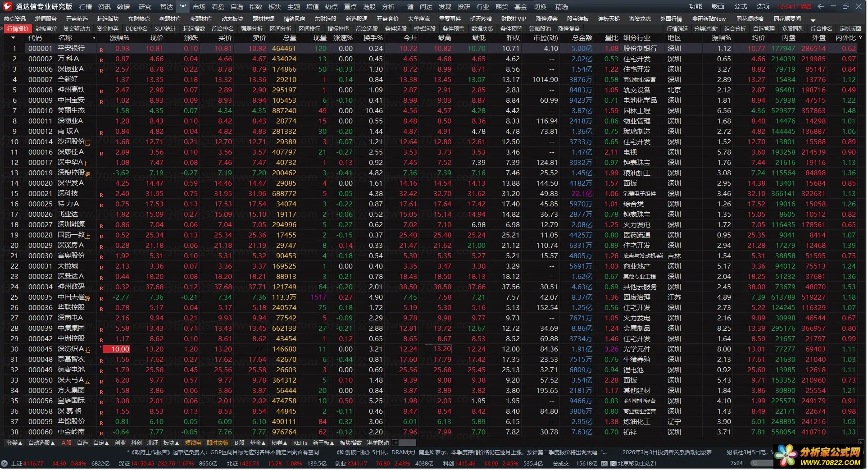The width and height of the screenshot is (868, 470).
Task: Collapse the top menu chevron icon
Action: point(182,6)
